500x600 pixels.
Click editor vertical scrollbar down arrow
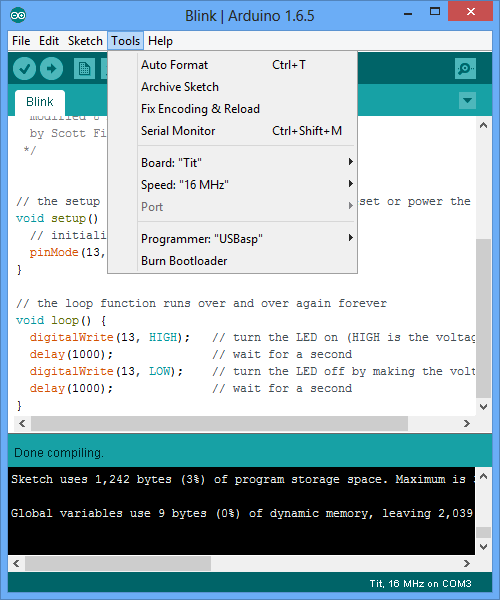pos(484,407)
